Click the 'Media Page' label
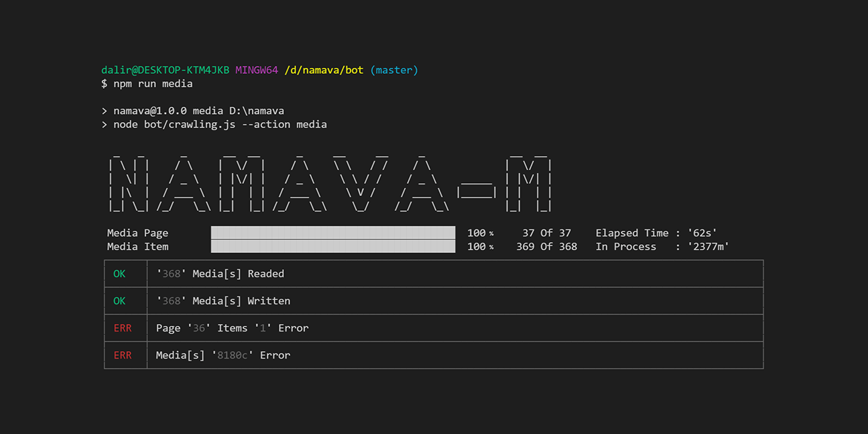The height and width of the screenshot is (434, 868). (x=138, y=233)
